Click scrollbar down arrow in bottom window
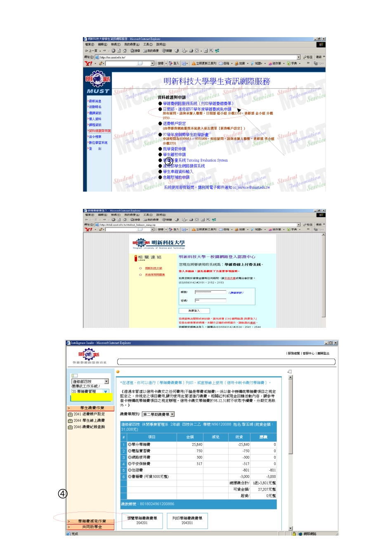 [290, 528]
